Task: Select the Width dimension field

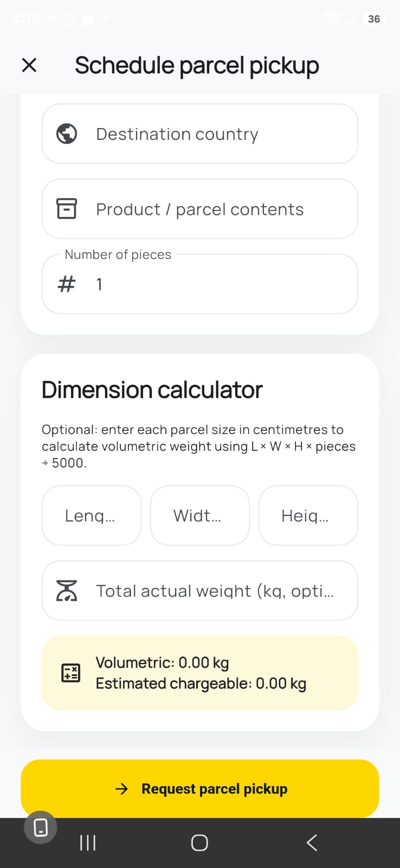Action: (x=200, y=515)
